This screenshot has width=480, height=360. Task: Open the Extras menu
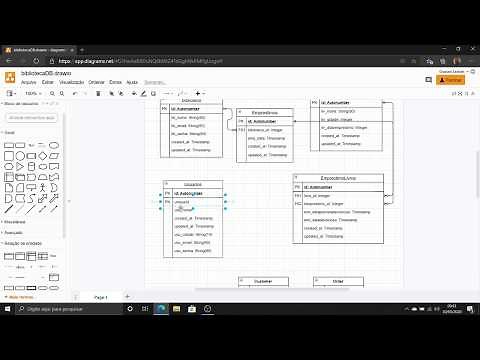point(115,82)
